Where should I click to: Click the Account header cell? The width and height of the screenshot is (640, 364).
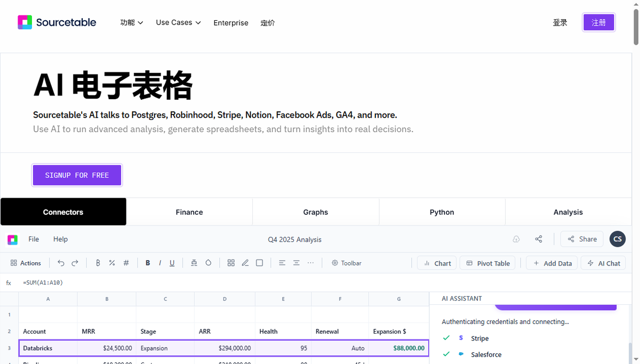point(48,331)
